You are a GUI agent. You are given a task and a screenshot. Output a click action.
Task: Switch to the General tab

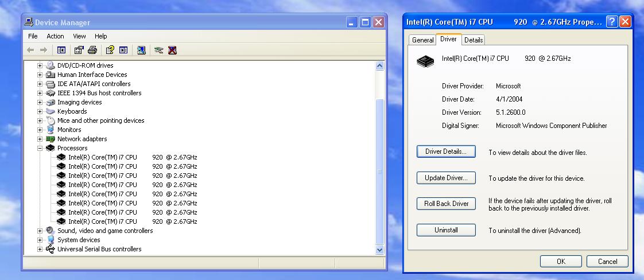click(x=422, y=40)
